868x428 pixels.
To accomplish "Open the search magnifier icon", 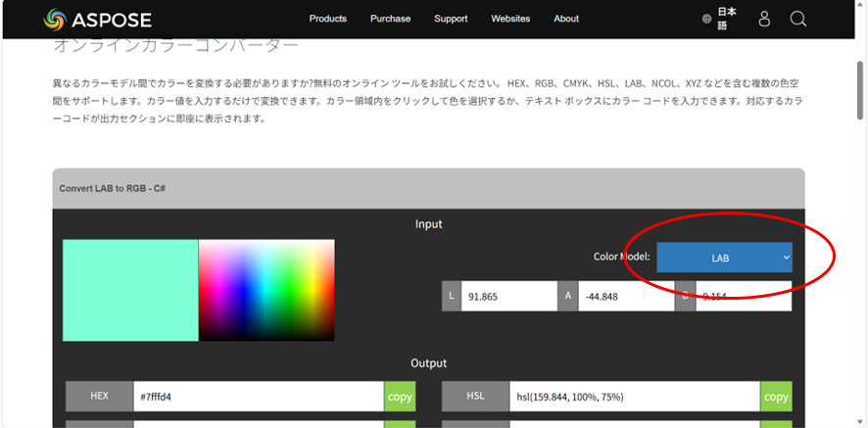I will pyautogui.click(x=797, y=19).
